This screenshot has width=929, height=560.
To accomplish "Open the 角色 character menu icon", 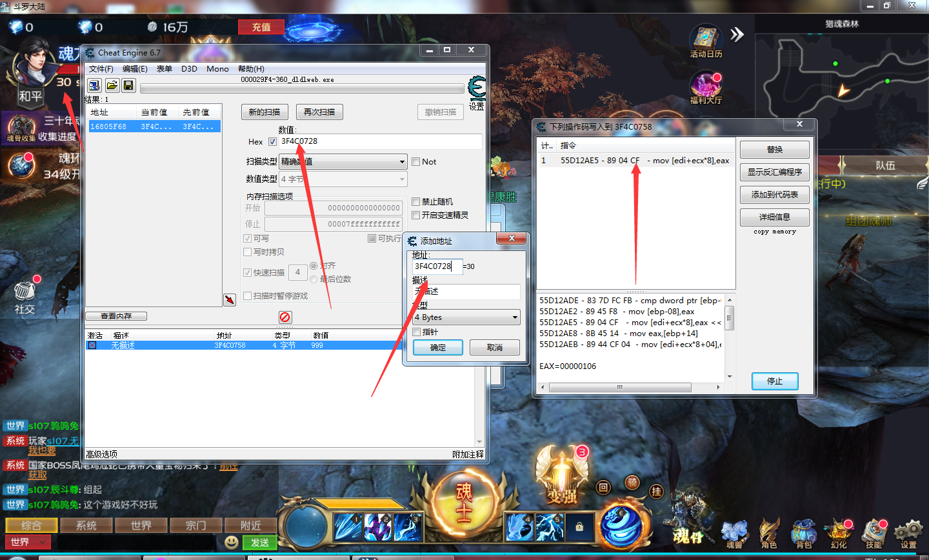I will tap(769, 534).
